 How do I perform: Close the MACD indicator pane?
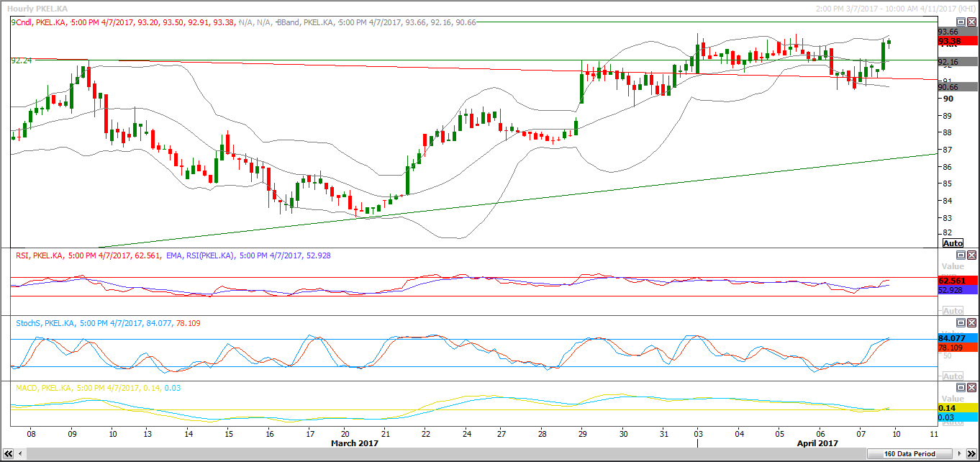pyautogui.click(x=971, y=388)
